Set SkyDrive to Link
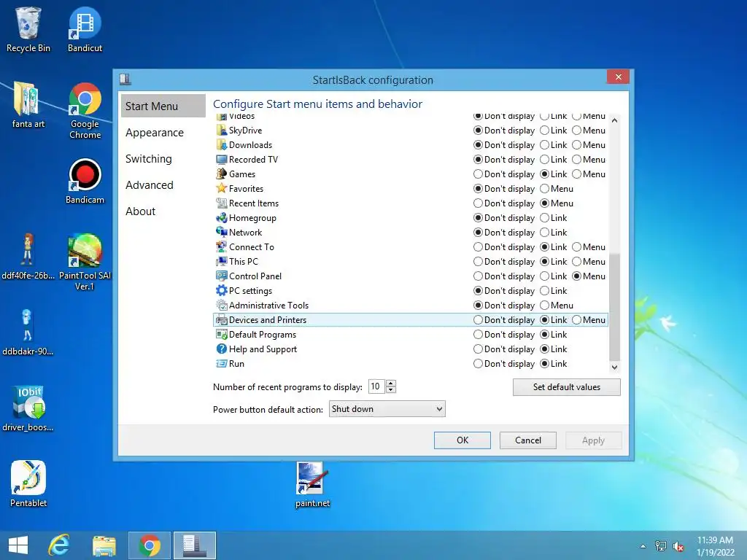747x560 pixels. 544,130
